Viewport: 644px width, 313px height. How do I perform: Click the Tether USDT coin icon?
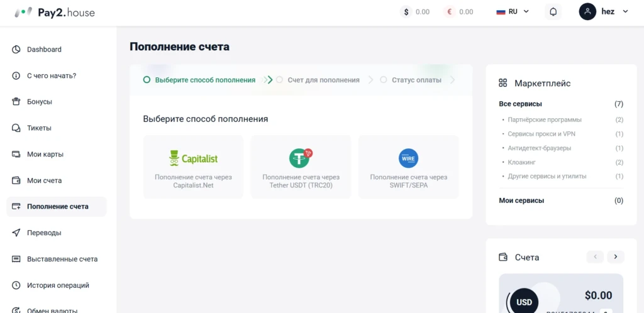[x=301, y=158]
